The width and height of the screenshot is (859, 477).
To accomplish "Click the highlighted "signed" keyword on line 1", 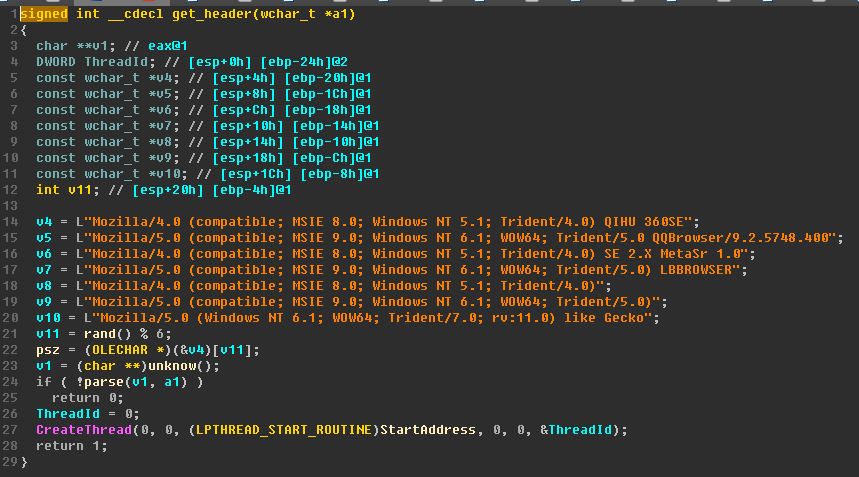I will pos(44,14).
